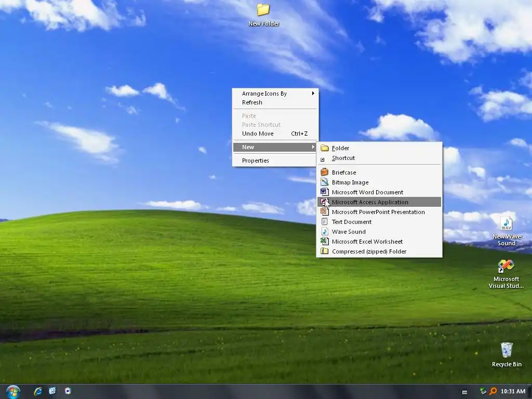Click the network connection tray icon
The width and height of the screenshot is (532, 399).
click(483, 391)
